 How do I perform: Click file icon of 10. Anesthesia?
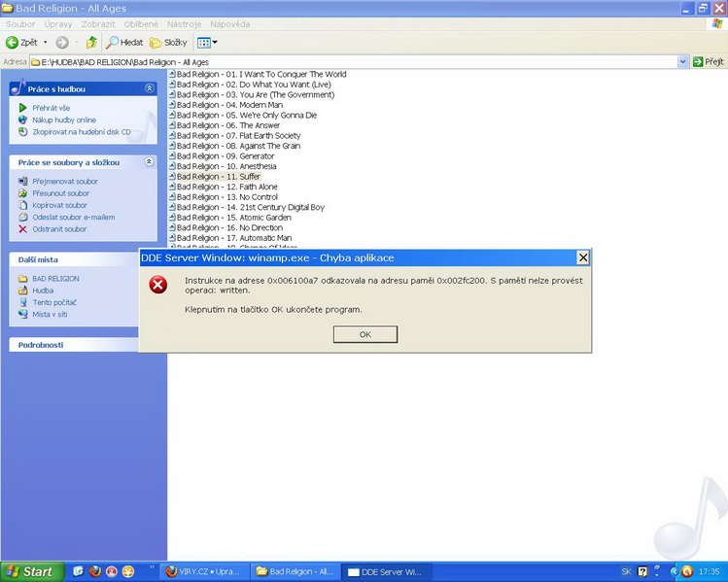point(172,166)
